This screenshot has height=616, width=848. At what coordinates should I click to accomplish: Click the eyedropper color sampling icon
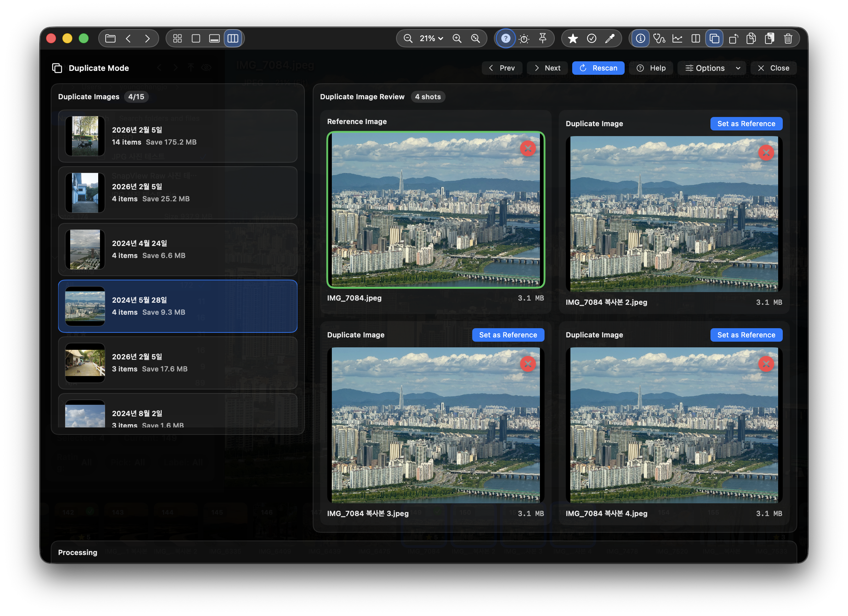610,38
